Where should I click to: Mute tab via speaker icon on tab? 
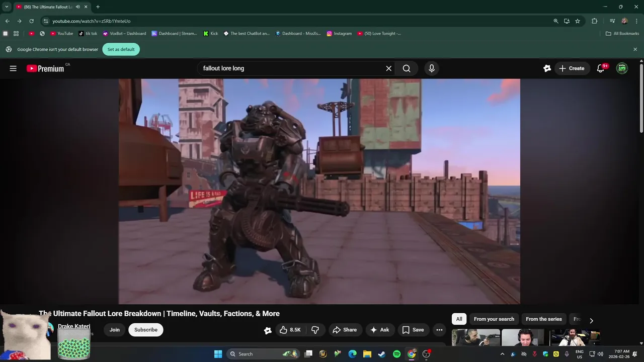[x=78, y=7]
